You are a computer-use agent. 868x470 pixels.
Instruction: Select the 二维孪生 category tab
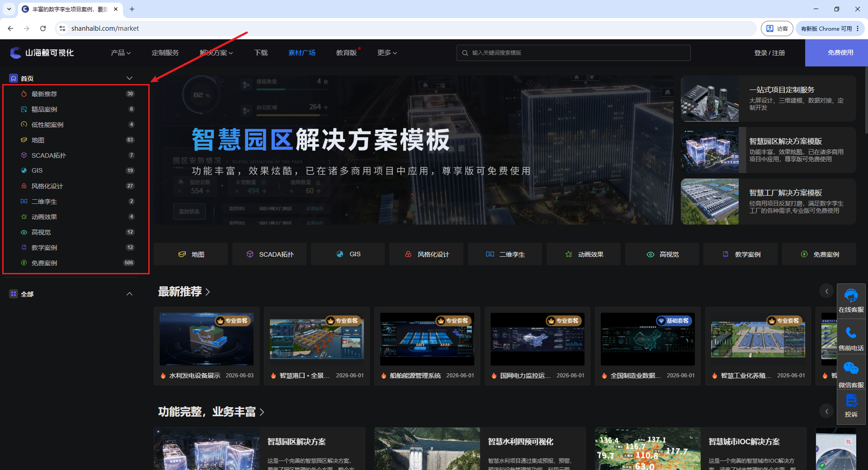[505, 254]
